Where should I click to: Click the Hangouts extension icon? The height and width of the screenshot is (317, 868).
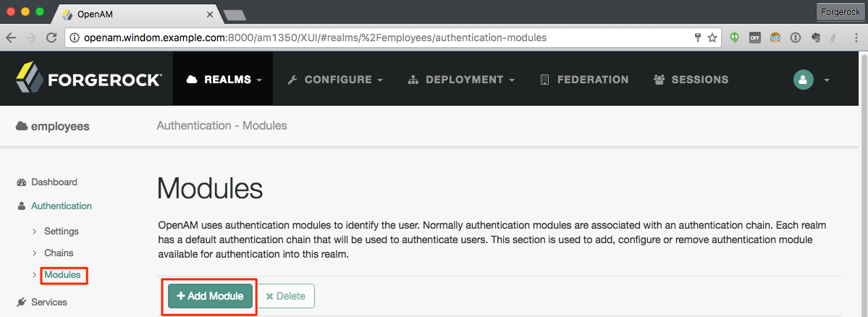pos(735,38)
